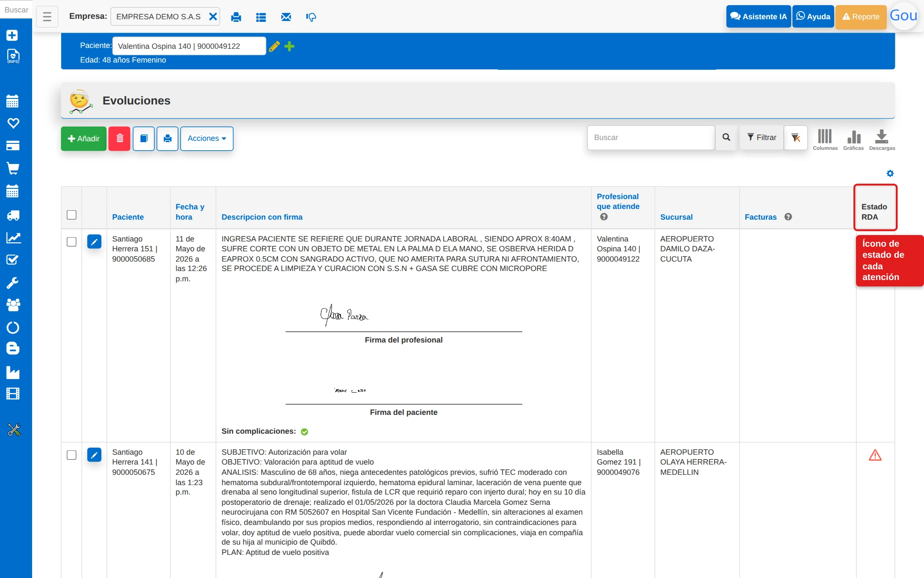Edit the Santiago Herrera 151 evolution row
The image size is (924, 578).
click(x=94, y=241)
